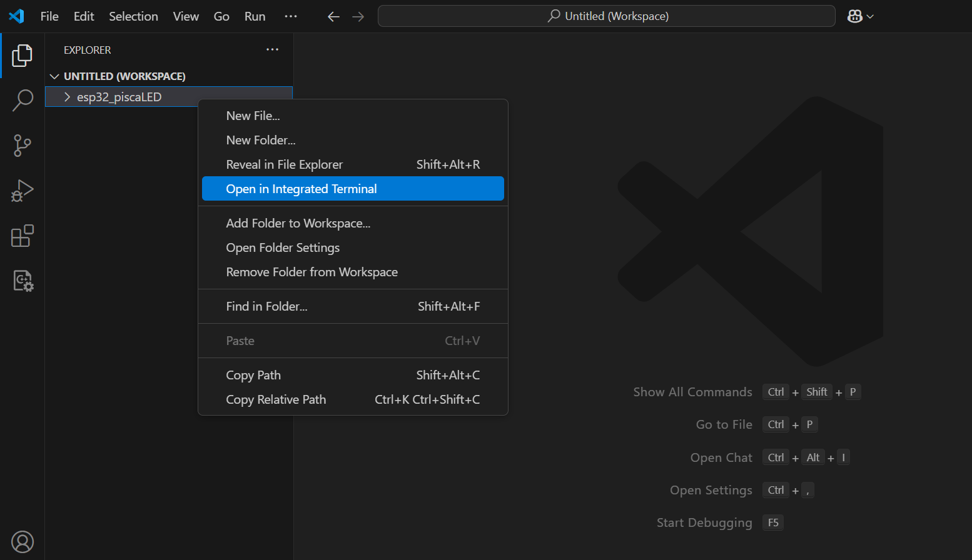Open the Run menu
This screenshot has height=560, width=972.
[x=255, y=16]
